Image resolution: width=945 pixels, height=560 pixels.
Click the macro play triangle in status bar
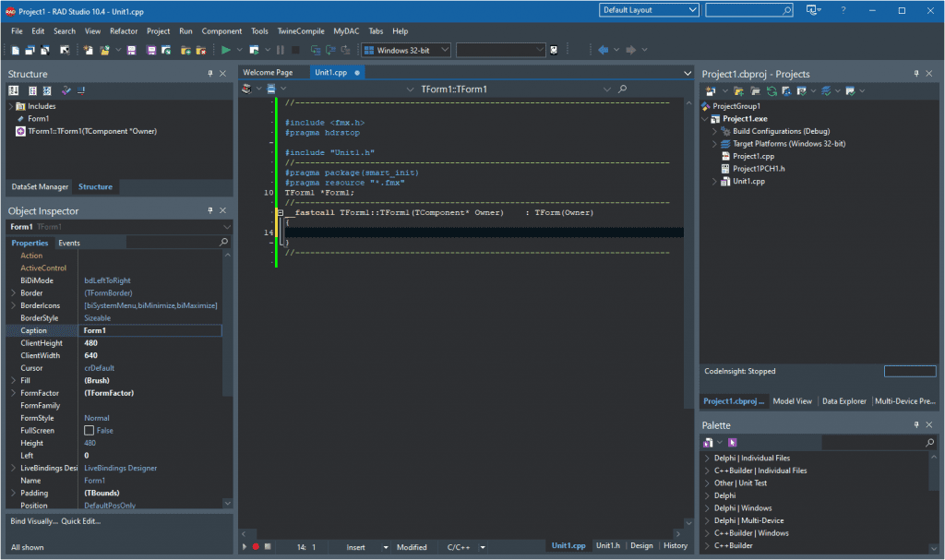(244, 547)
